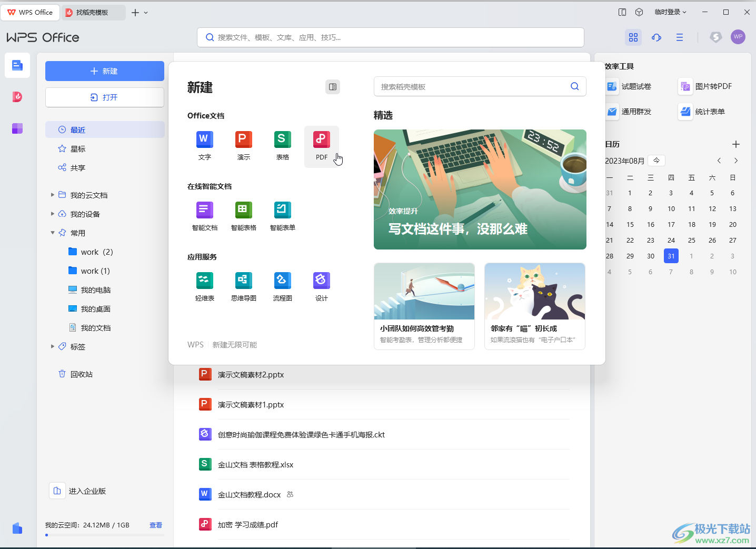756x549 pixels.
Task: Switch to the WPS Office tab
Action: 31,12
